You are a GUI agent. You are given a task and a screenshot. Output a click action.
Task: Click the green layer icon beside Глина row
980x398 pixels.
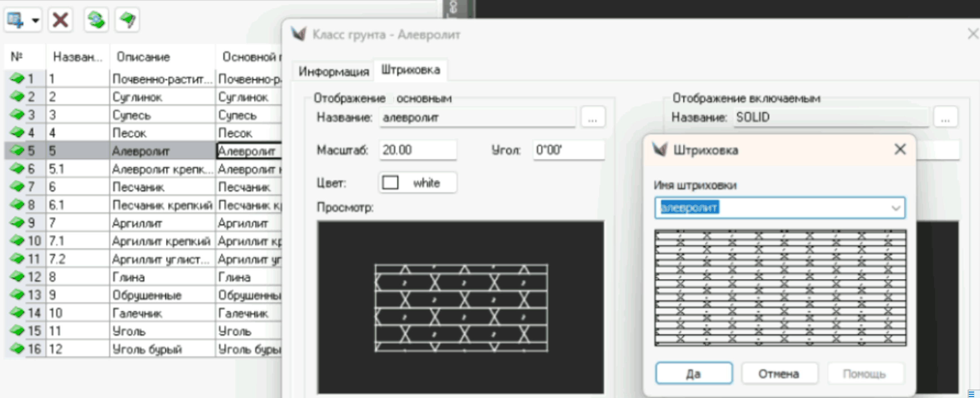tap(17, 276)
